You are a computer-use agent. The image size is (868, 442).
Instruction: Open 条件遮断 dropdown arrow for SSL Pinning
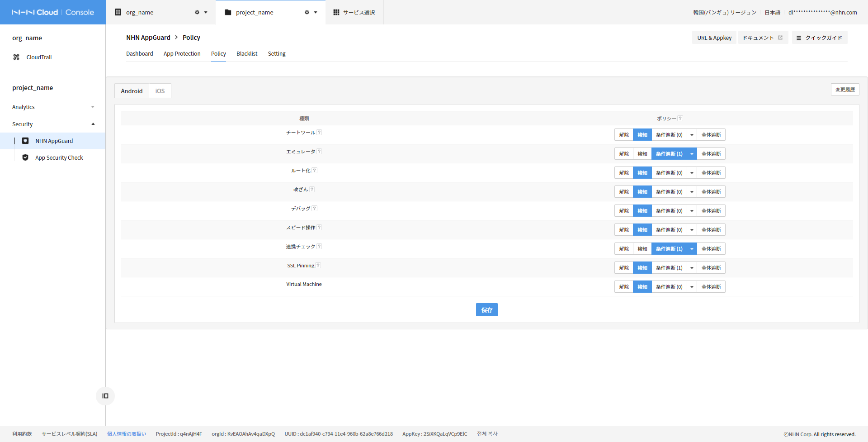692,268
